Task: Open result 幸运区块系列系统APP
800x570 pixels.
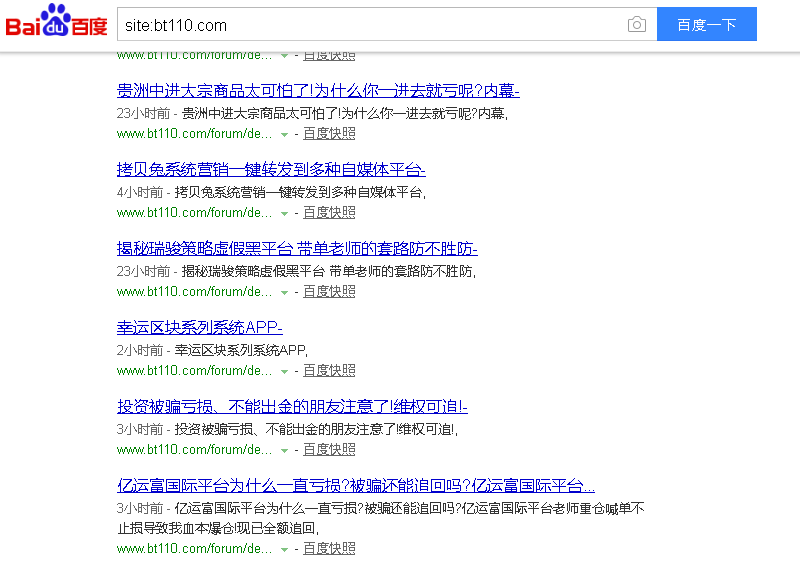Action: (199, 327)
